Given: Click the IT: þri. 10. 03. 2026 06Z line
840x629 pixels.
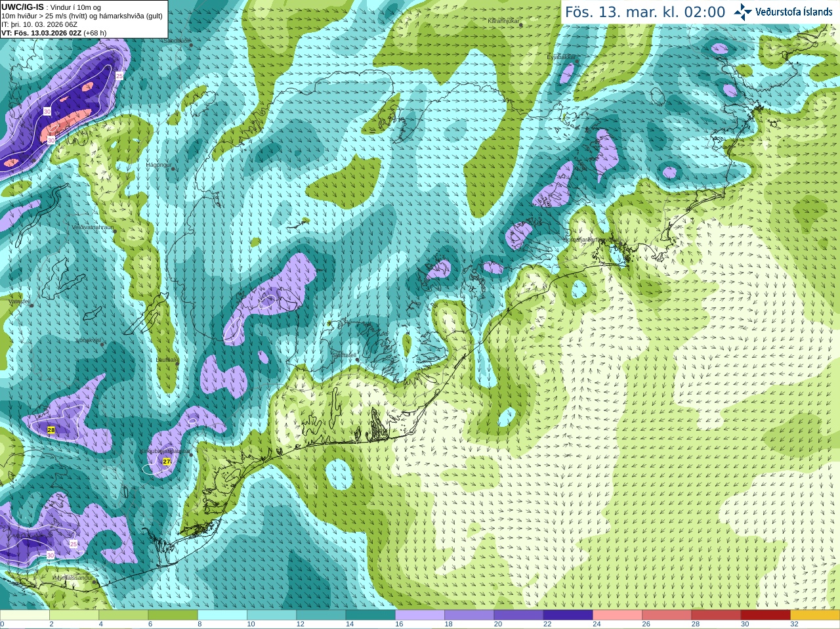Looking at the screenshot, I should tap(39, 24).
